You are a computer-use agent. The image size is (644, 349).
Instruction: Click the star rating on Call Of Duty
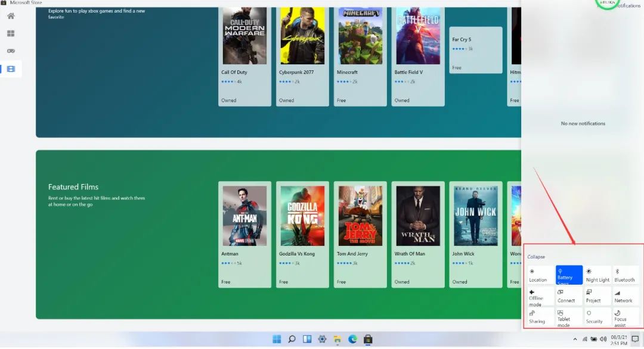(x=228, y=82)
